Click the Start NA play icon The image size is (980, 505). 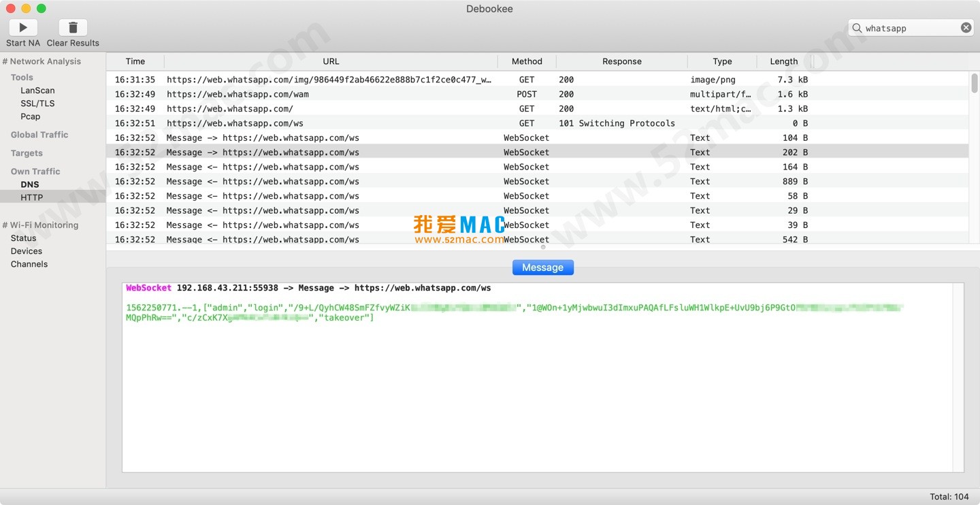click(23, 27)
